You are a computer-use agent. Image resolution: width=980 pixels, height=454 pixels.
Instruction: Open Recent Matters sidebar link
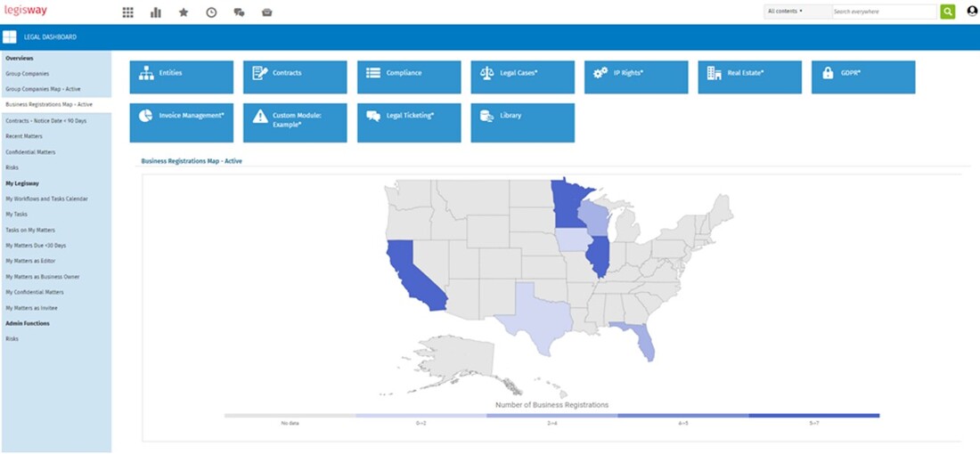tap(24, 136)
